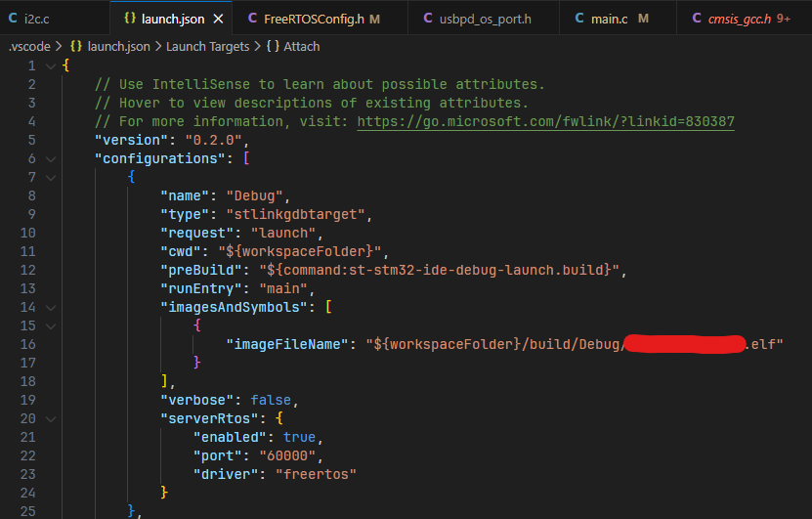Click the braces icon before Attach breadcrumb
The image size is (812, 519).
pos(273,47)
